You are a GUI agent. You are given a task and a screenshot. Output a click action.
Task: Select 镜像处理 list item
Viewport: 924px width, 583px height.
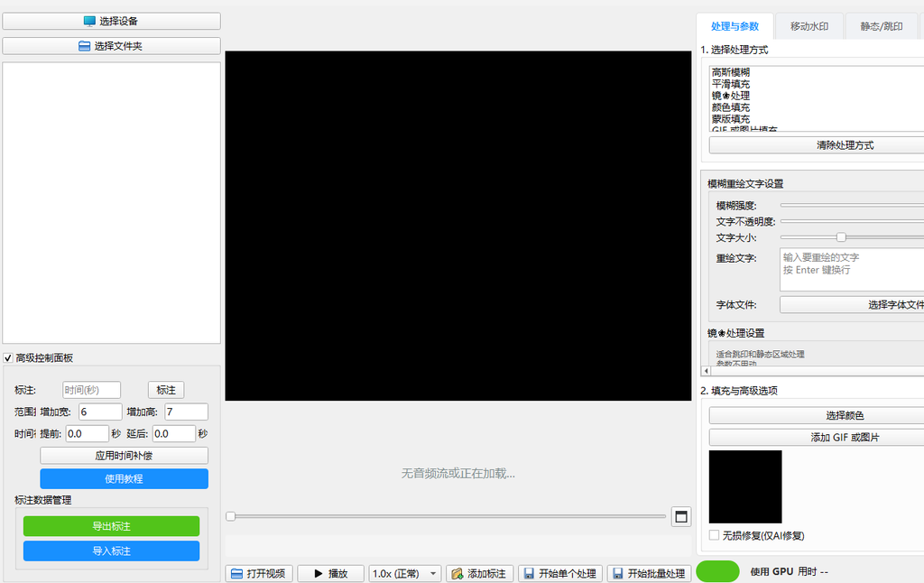click(731, 96)
